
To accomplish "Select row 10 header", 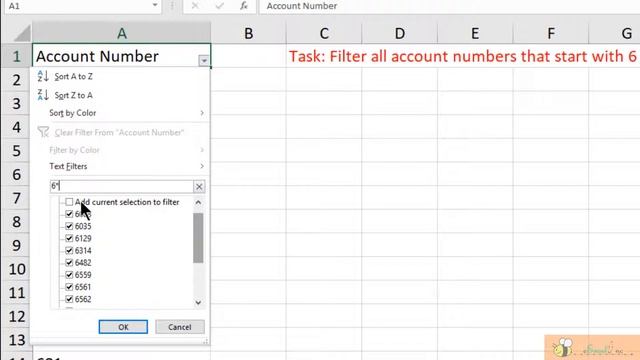I will tap(16, 269).
